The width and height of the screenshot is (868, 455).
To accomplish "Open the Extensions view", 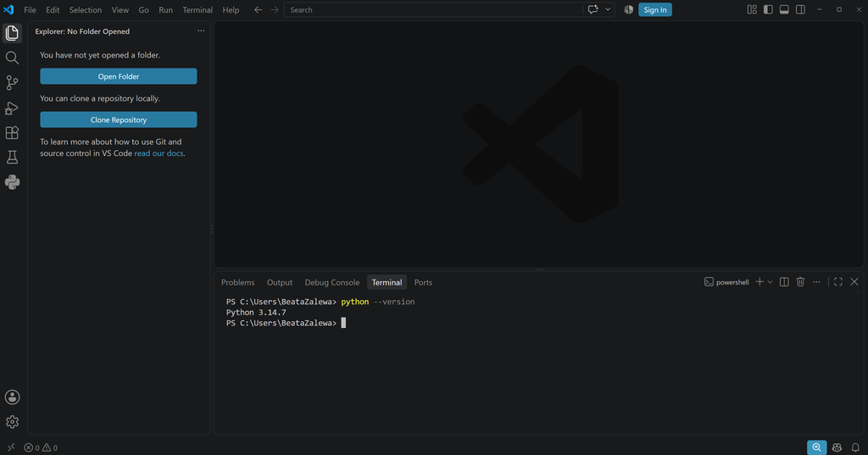I will point(12,132).
